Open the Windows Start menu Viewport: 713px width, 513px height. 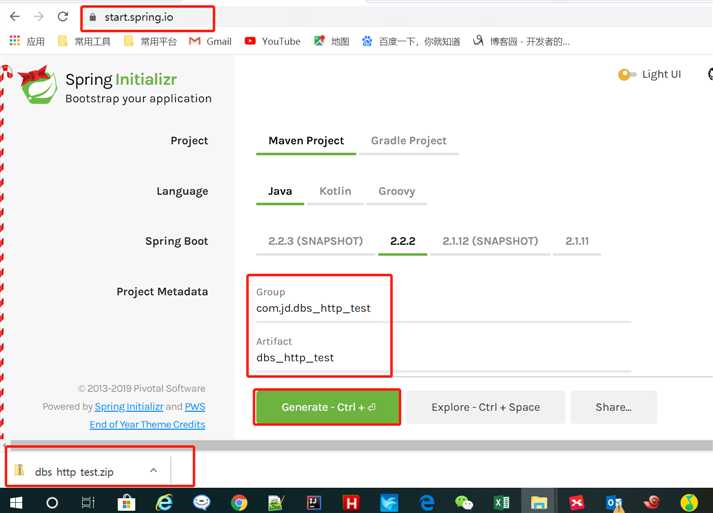click(16, 503)
